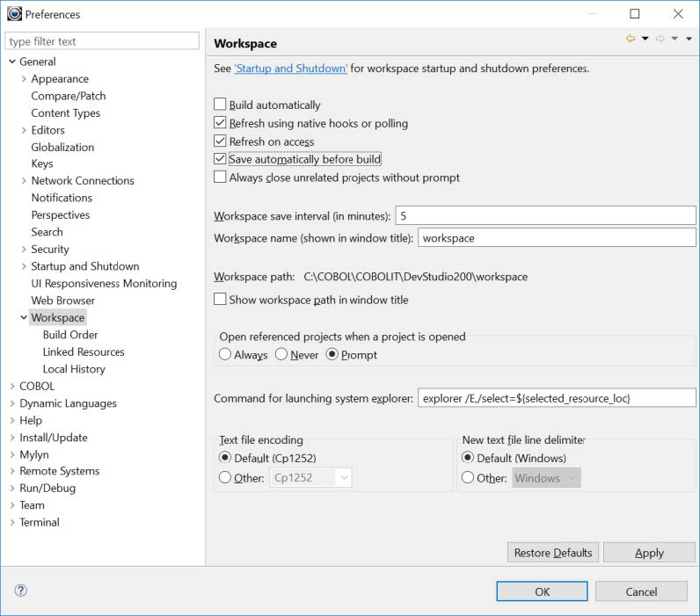Open the 'Startup and Shutdown' link
Viewport: 700px width, 616px height.
pos(291,69)
